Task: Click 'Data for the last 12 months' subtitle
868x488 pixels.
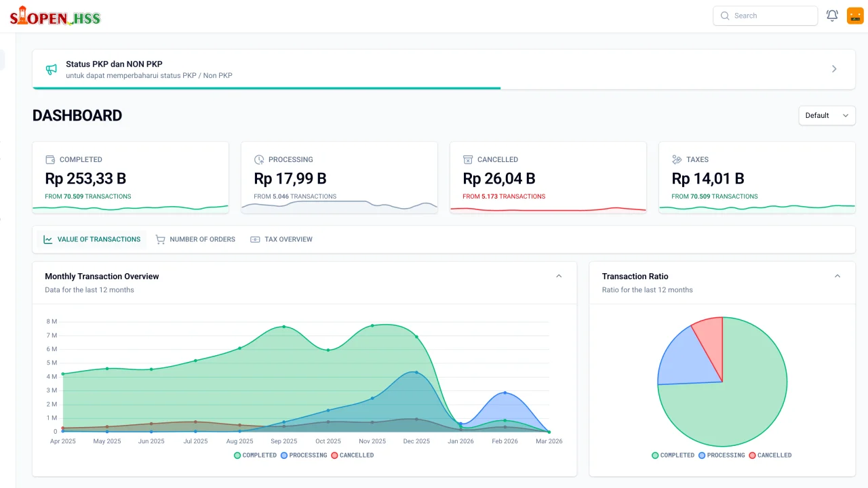Action: click(x=90, y=290)
